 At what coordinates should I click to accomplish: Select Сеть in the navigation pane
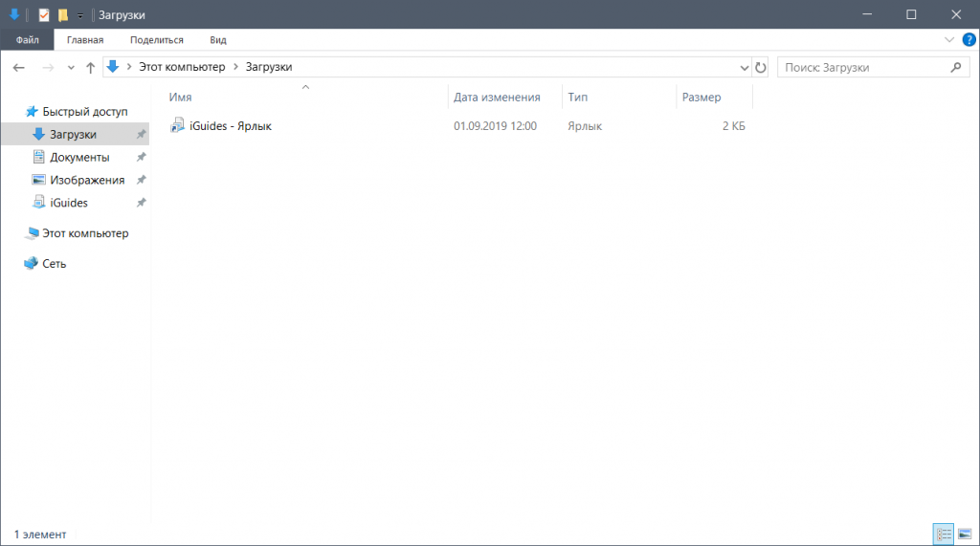click(55, 263)
